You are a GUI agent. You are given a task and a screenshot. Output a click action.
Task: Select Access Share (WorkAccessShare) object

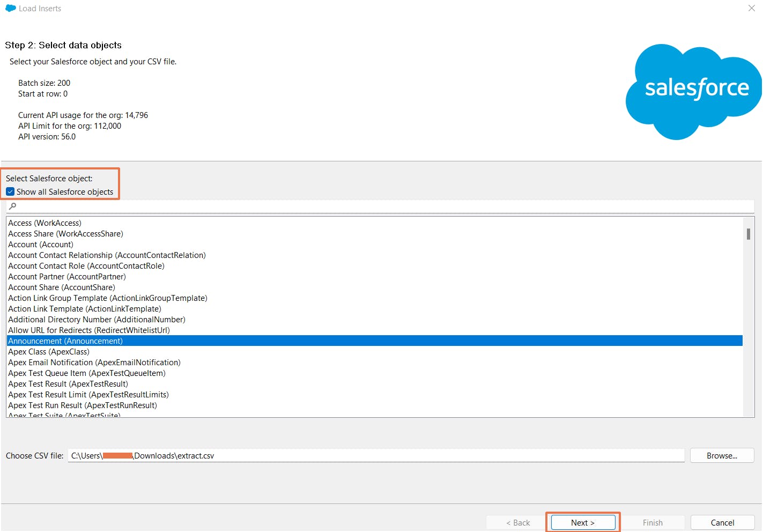(x=374, y=233)
